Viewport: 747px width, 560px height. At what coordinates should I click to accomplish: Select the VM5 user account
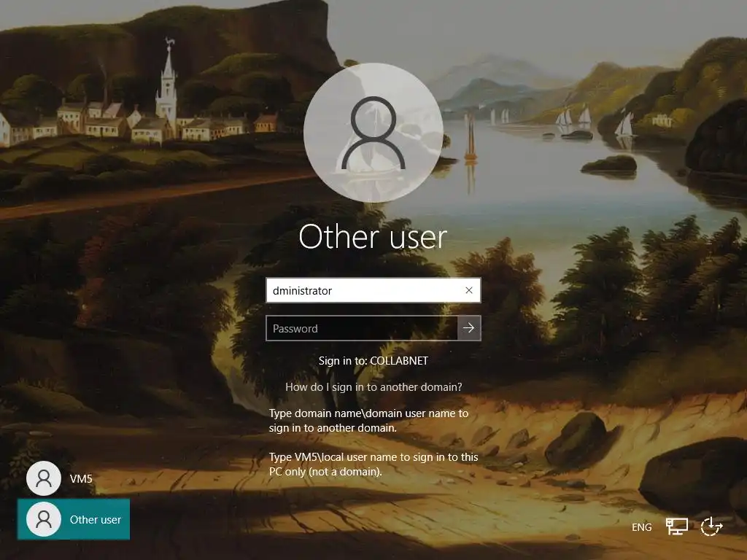(60, 478)
